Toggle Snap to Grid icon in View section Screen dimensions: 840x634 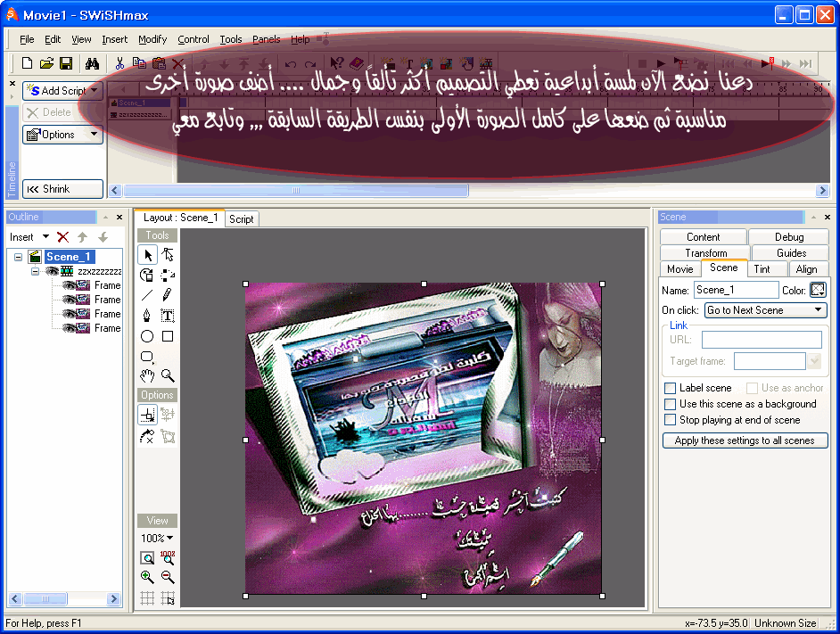pyautogui.click(x=168, y=598)
